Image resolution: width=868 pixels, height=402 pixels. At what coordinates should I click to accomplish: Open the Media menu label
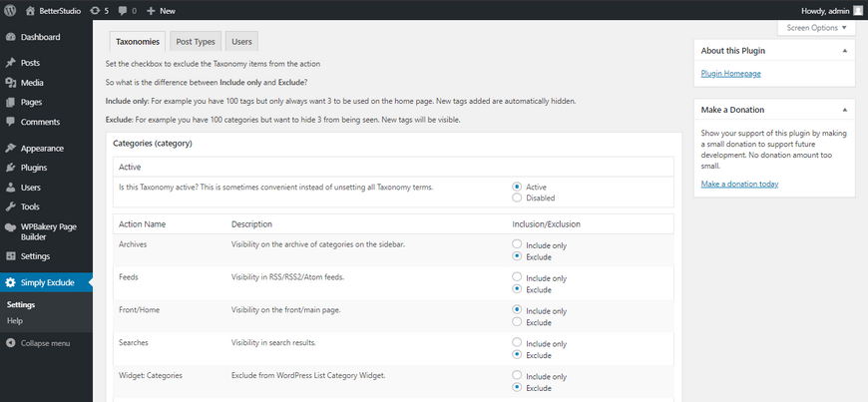coord(32,83)
